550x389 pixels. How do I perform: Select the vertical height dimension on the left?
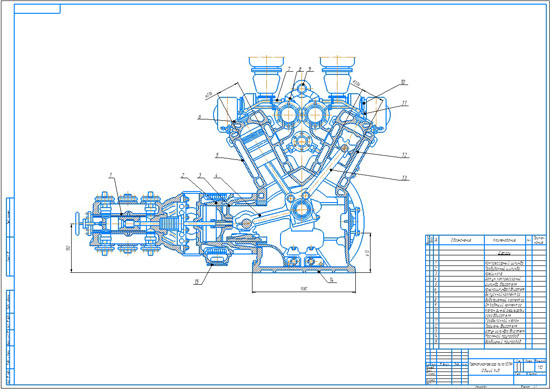68,248
